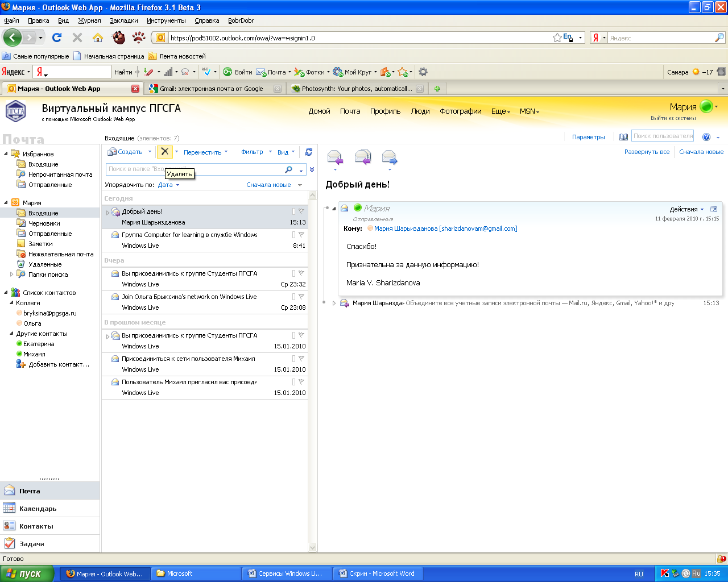This screenshot has width=728, height=582.
Task: Open the Фильтр dropdown
Action: (256, 152)
